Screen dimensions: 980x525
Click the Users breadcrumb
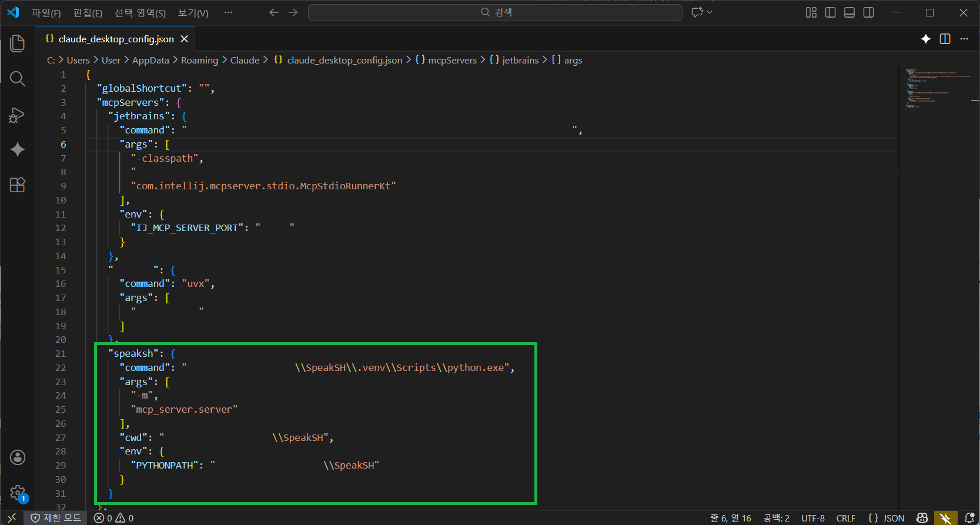point(78,60)
